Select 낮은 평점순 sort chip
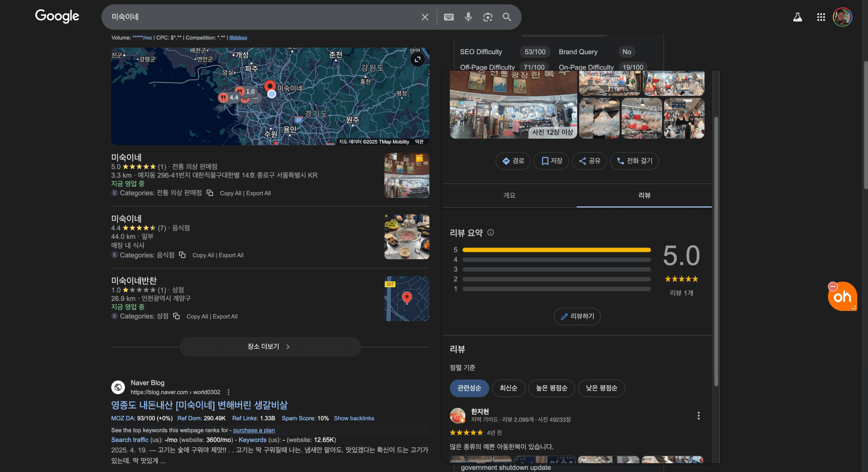Viewport: 868px width, 472px height. pos(601,388)
